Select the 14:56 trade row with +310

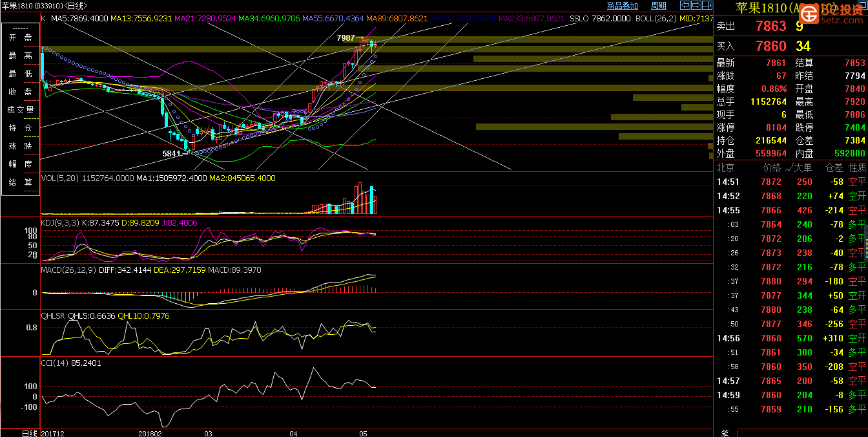(791, 338)
